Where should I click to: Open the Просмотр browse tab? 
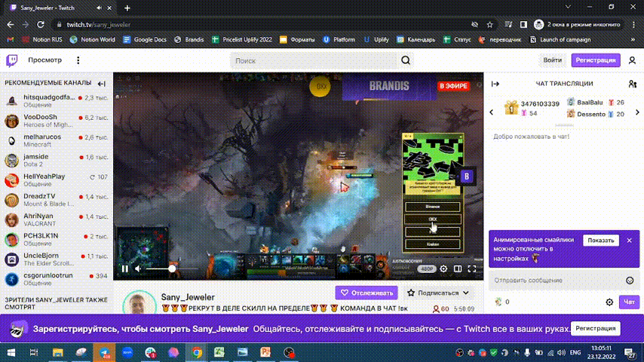point(44,60)
